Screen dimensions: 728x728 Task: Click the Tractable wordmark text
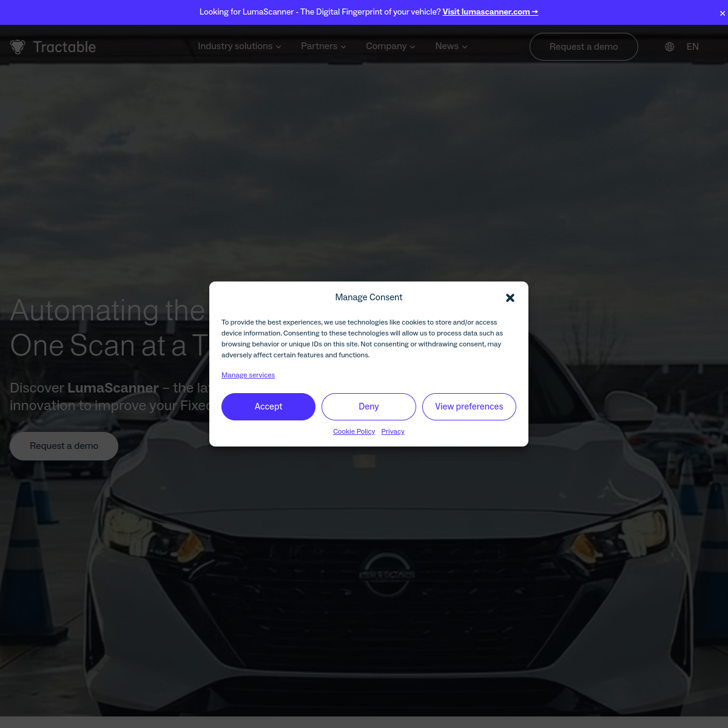coord(64,47)
